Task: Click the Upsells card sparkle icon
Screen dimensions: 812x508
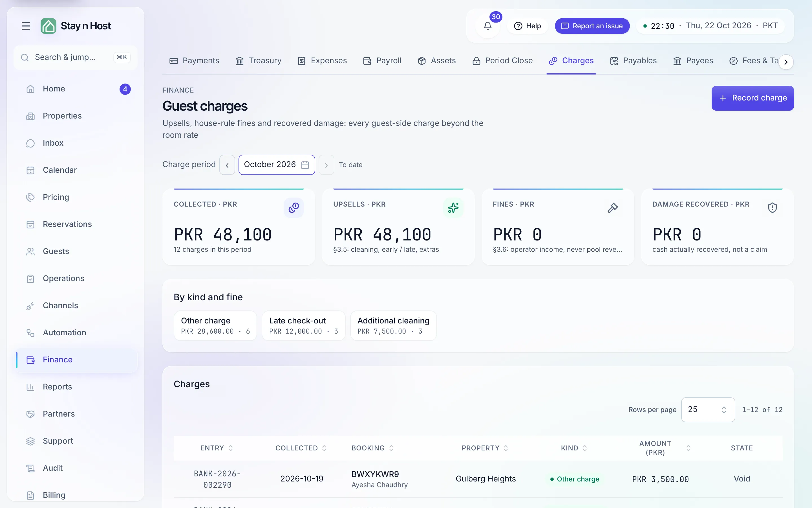Action: (x=453, y=208)
